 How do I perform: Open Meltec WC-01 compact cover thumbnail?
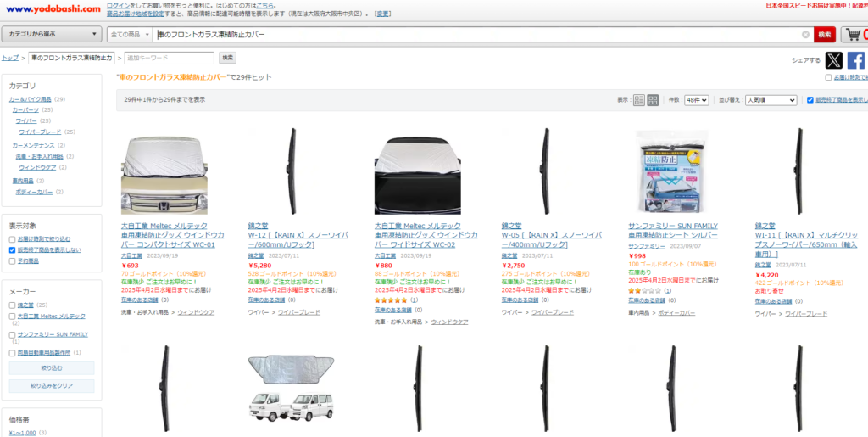click(x=164, y=176)
